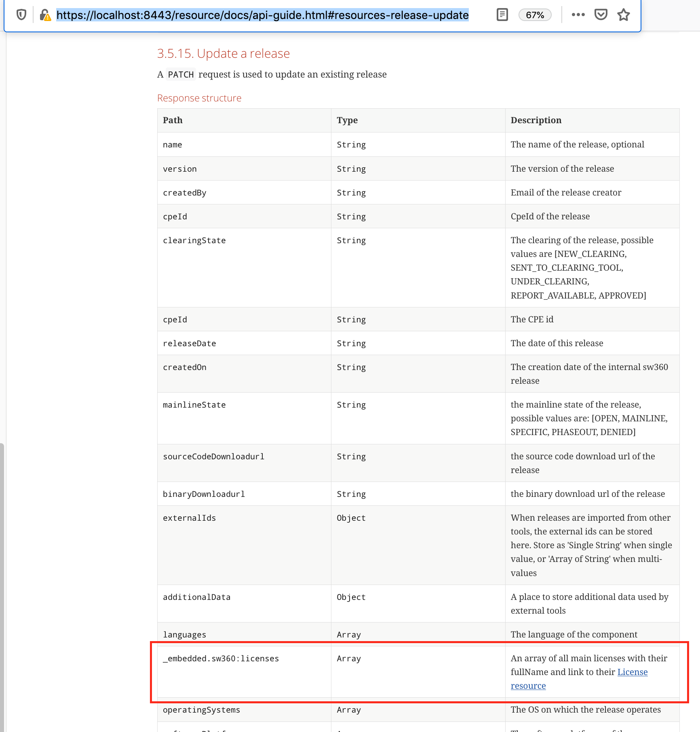
Task: Click the 'version' path cell
Action: click(244, 168)
